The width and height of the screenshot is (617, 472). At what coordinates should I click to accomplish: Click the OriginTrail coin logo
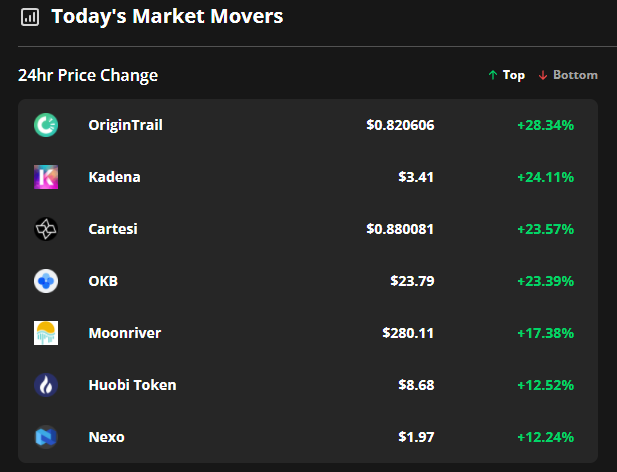[46, 125]
